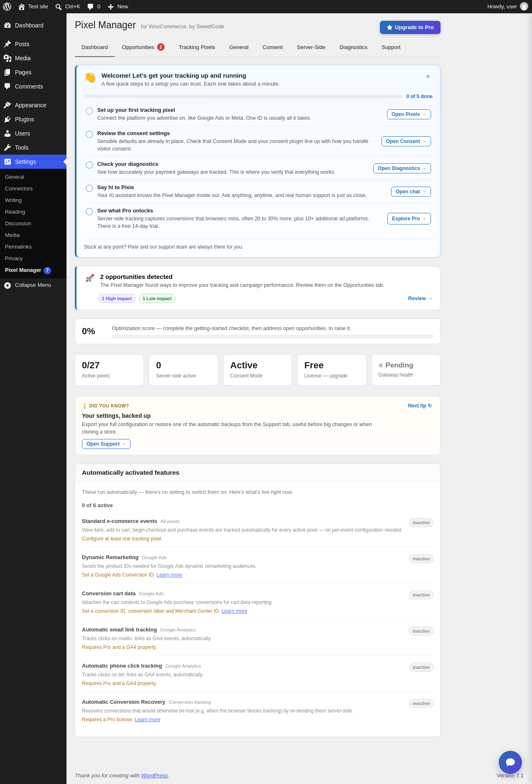Screen dimensions: 532x784
Task: Click the star icon on Upgrade to Pro
Action: pos(389,27)
